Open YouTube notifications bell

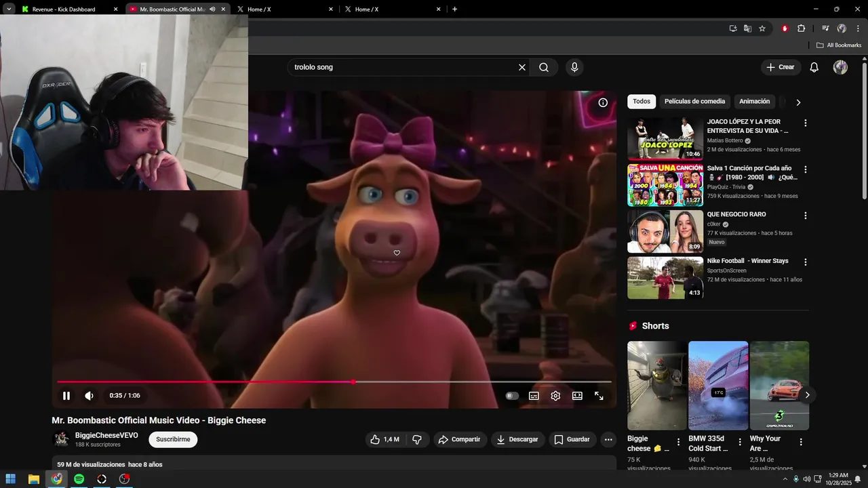click(814, 67)
